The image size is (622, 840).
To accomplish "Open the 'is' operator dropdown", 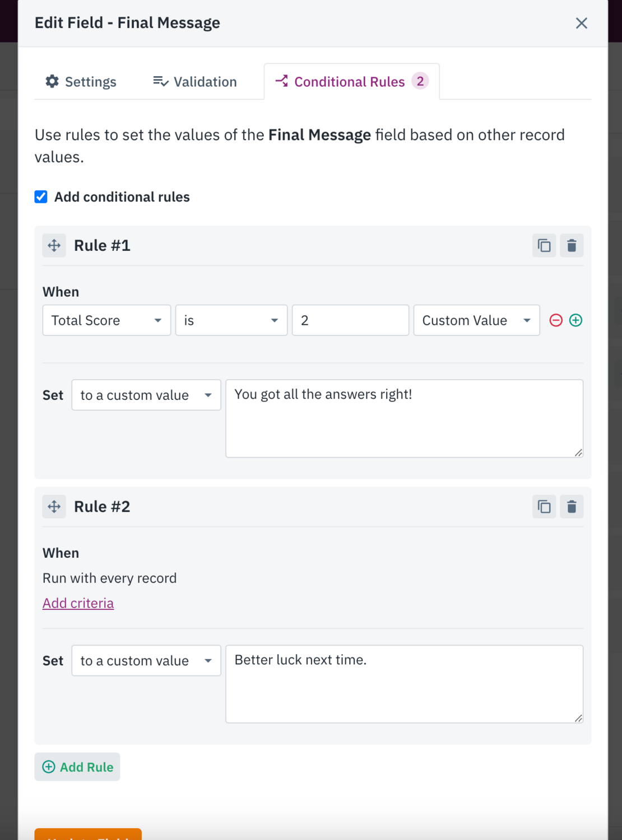I will [x=231, y=320].
